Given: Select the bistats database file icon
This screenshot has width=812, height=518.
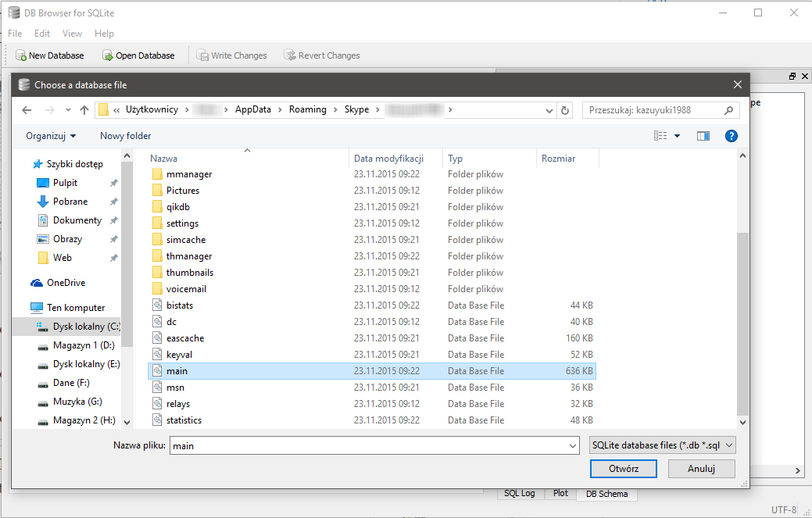Looking at the screenshot, I should coord(157,305).
